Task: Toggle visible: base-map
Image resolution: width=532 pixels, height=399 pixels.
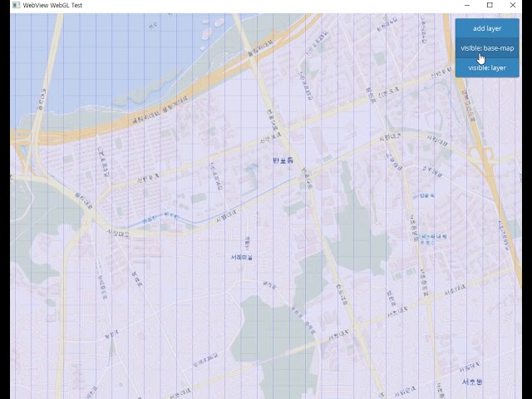Action: (x=487, y=48)
